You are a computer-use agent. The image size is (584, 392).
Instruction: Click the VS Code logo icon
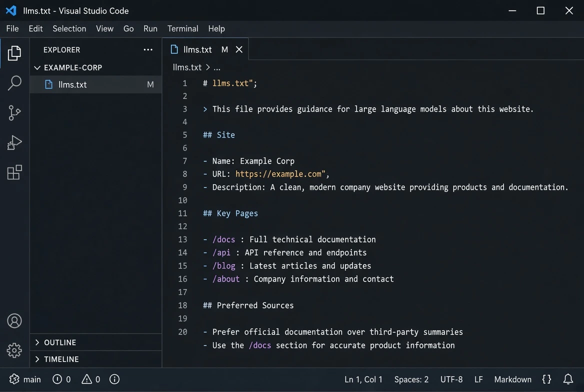tap(11, 10)
